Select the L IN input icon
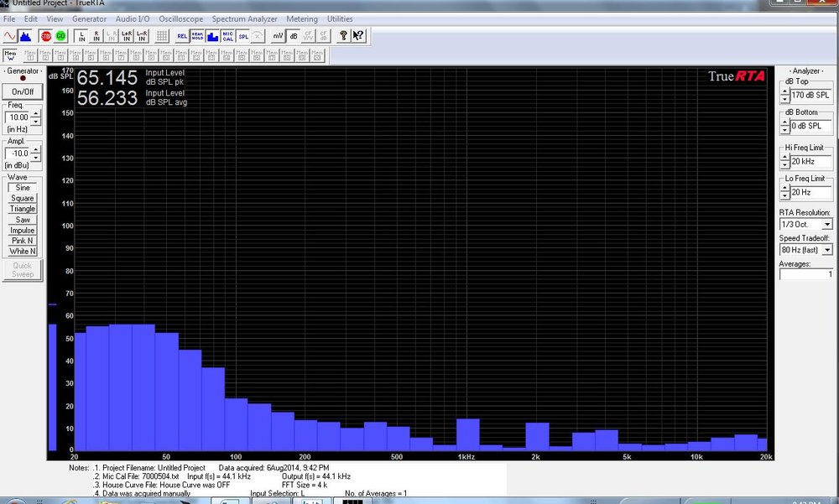 click(x=81, y=36)
